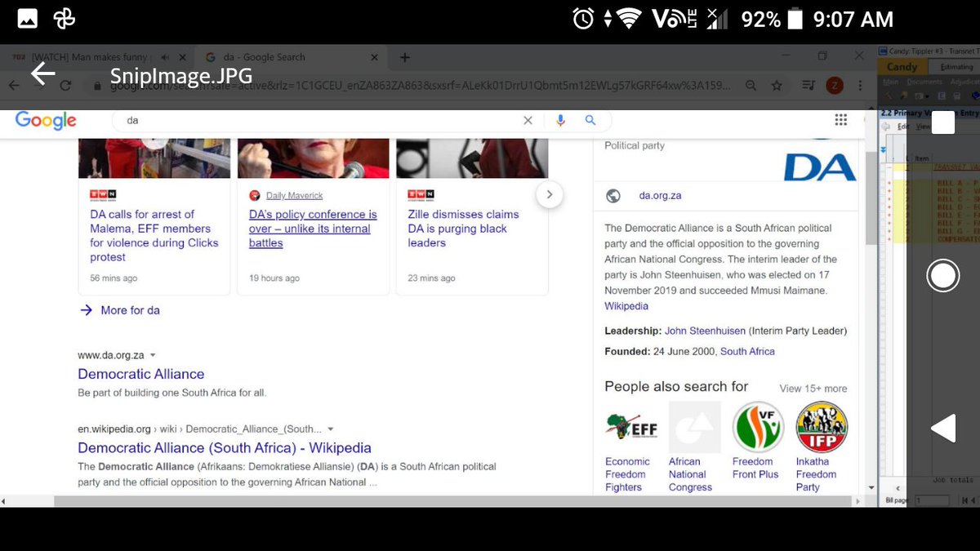Screen dimensions: 980x551
Task: Click the Chrome address bar URL
Action: (421, 85)
